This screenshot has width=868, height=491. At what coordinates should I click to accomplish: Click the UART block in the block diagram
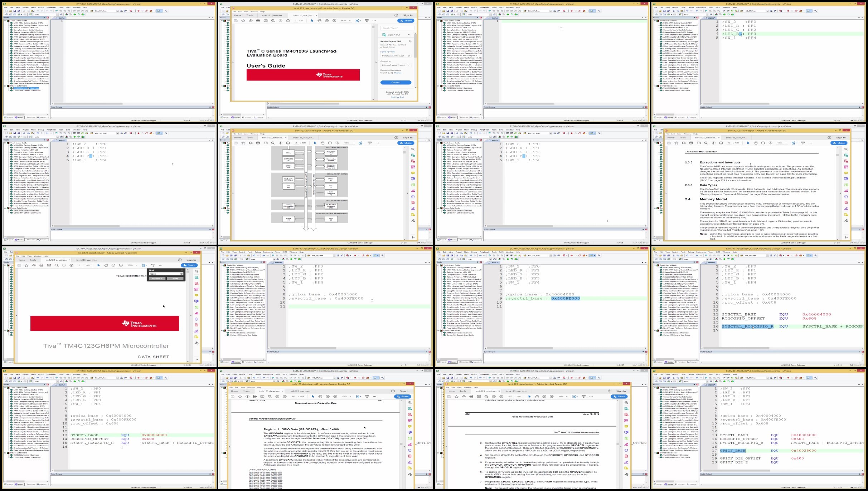[x=331, y=179]
